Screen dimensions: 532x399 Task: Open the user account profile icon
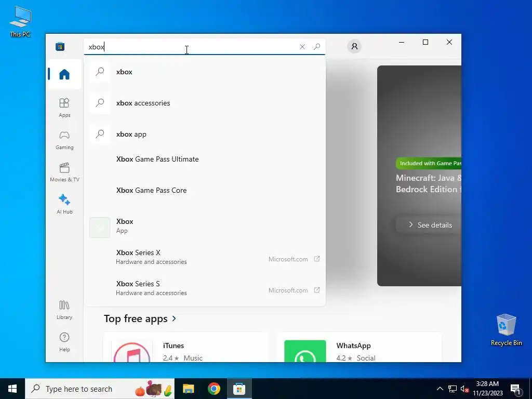pyautogui.click(x=354, y=46)
